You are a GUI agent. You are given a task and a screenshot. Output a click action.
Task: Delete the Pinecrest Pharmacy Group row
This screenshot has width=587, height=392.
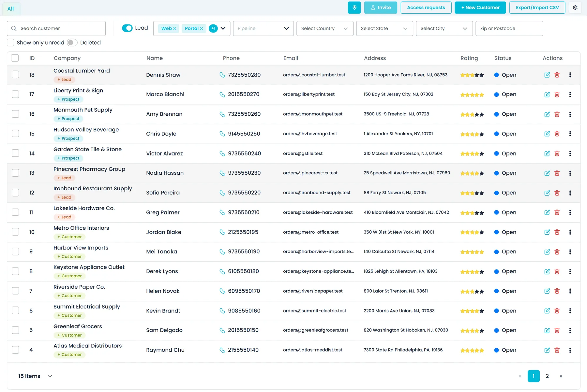click(x=557, y=173)
